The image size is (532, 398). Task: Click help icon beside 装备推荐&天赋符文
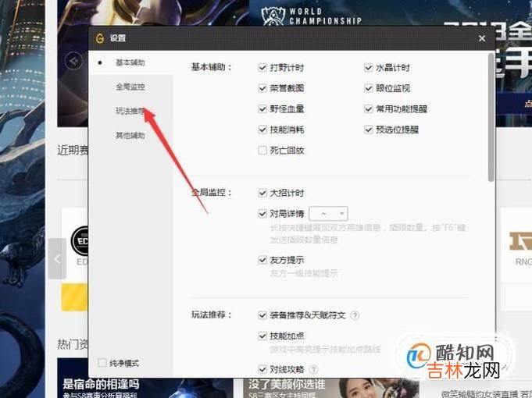coord(355,316)
